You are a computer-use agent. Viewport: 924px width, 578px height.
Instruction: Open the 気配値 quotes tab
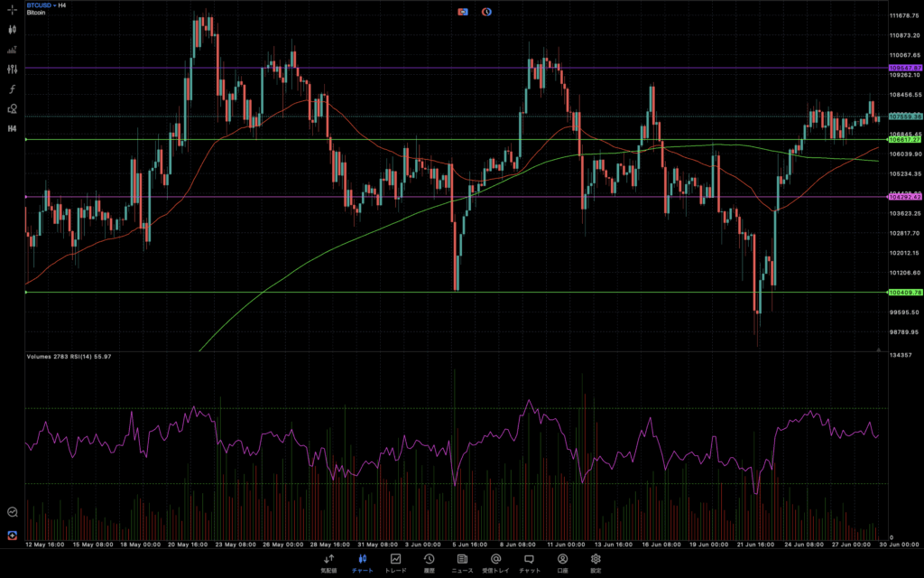pos(328,564)
